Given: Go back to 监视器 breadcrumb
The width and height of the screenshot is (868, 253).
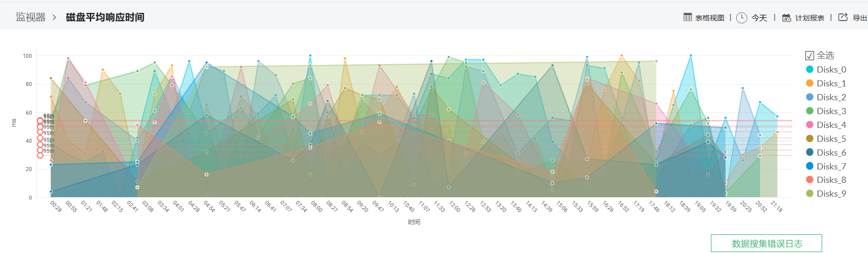Looking at the screenshot, I should point(31,17).
